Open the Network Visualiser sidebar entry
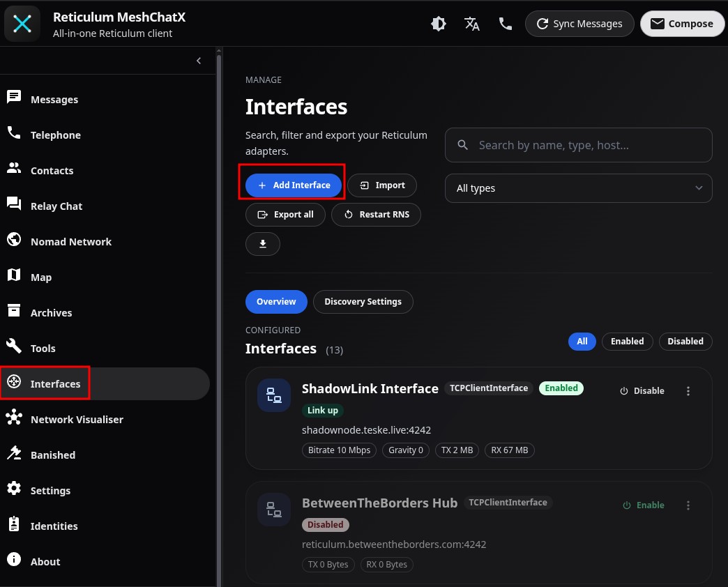The width and height of the screenshot is (728, 587). (x=105, y=420)
